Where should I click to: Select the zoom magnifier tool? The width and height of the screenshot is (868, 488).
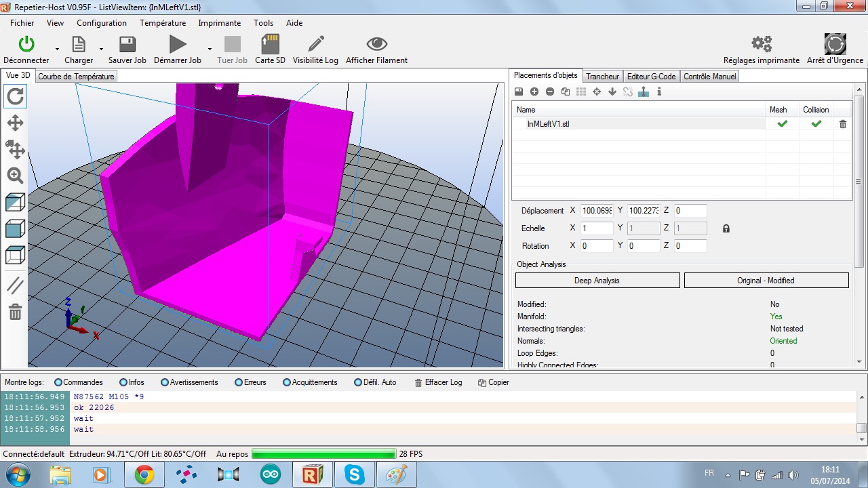[x=15, y=176]
